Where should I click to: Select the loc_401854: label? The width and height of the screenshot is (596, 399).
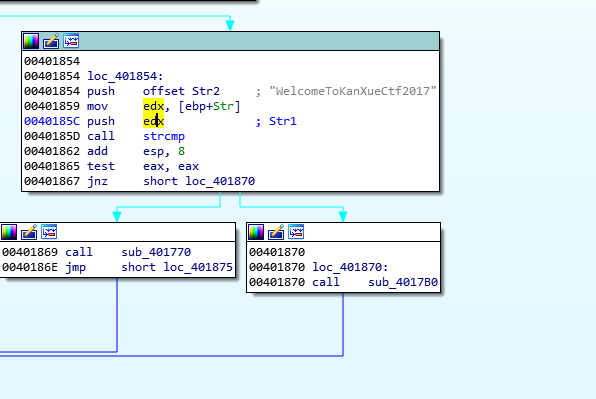click(125, 76)
